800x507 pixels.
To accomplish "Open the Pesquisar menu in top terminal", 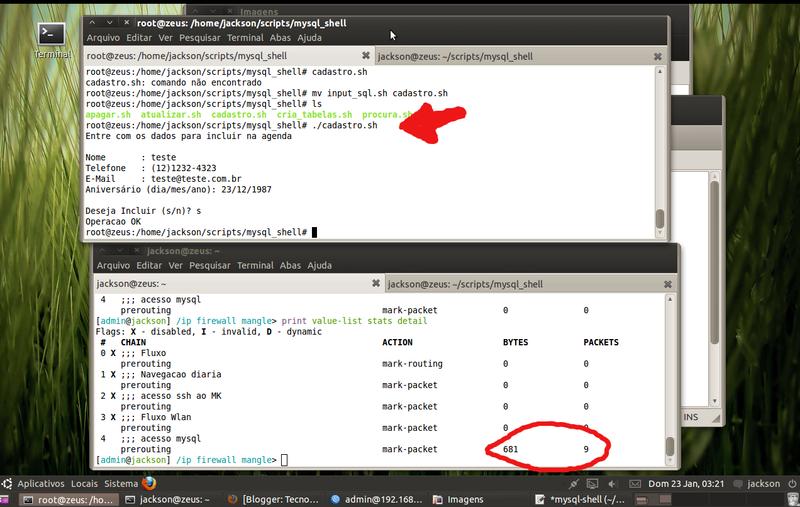I will 200,38.
